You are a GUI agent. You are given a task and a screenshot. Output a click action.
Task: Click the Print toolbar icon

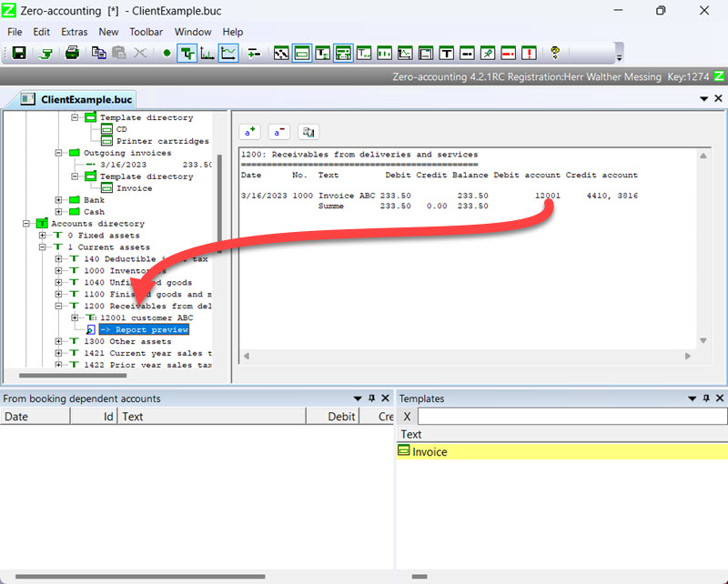pos(72,53)
